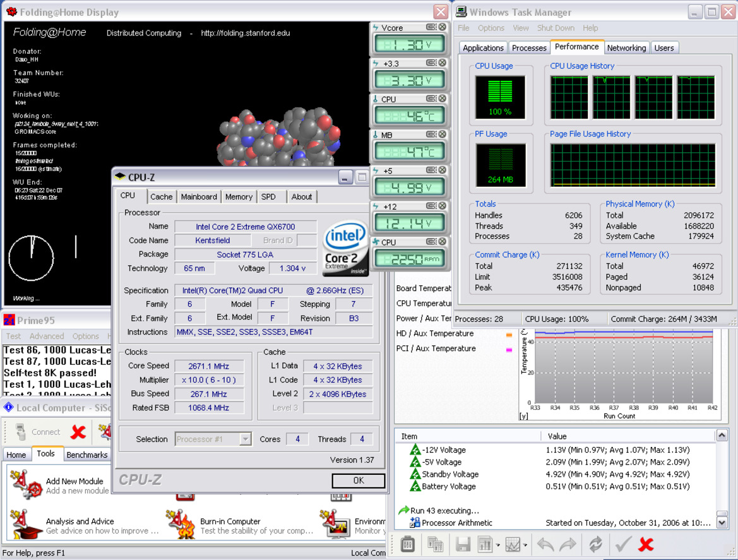This screenshot has width=738, height=560.
Task: Open settings icon on Vcore widget
Action: pyautogui.click(x=431, y=27)
